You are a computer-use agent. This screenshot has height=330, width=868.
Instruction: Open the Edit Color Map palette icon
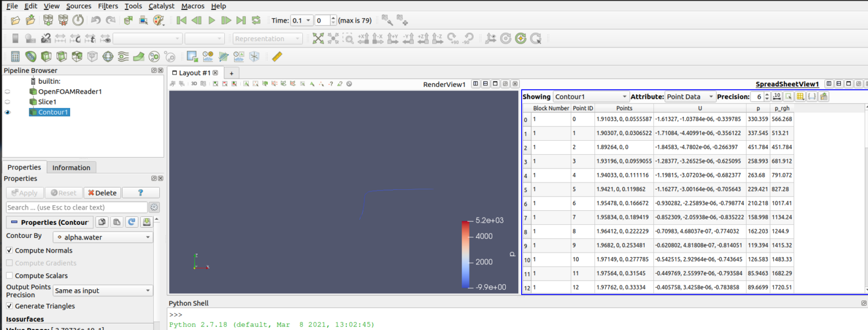pos(158,20)
